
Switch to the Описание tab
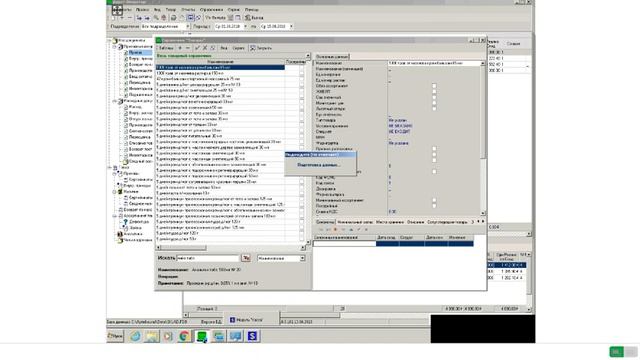point(416,222)
